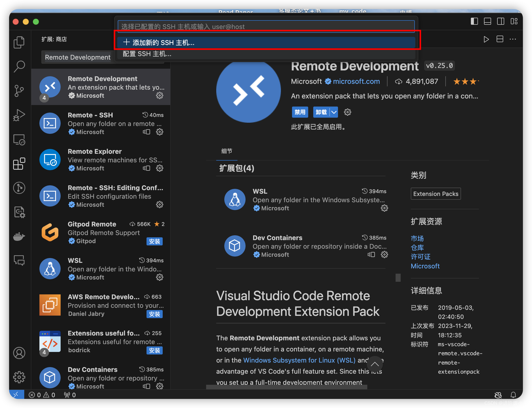The width and height of the screenshot is (532, 408).
Task: Toggle bottom panel layout button
Action: tap(487, 21)
